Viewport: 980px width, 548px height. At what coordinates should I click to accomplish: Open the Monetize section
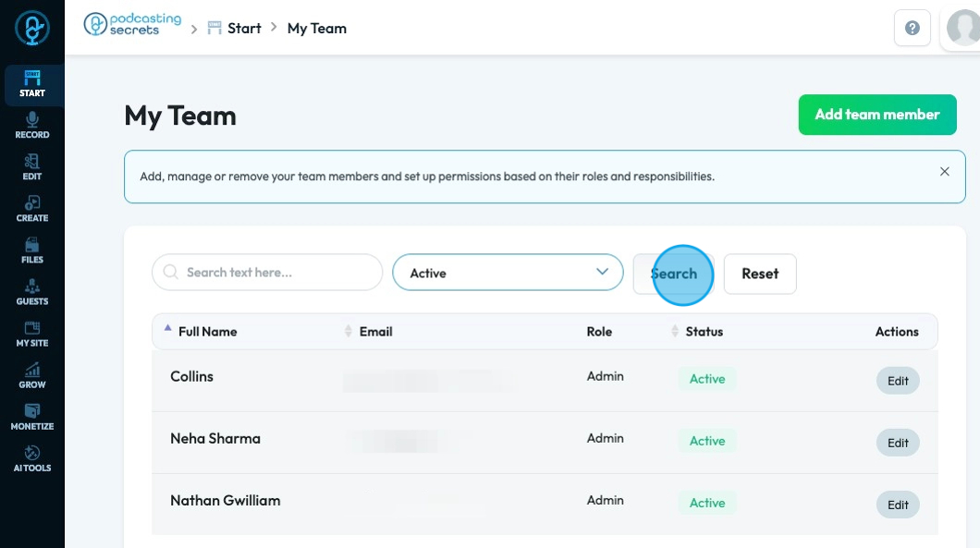tap(32, 417)
